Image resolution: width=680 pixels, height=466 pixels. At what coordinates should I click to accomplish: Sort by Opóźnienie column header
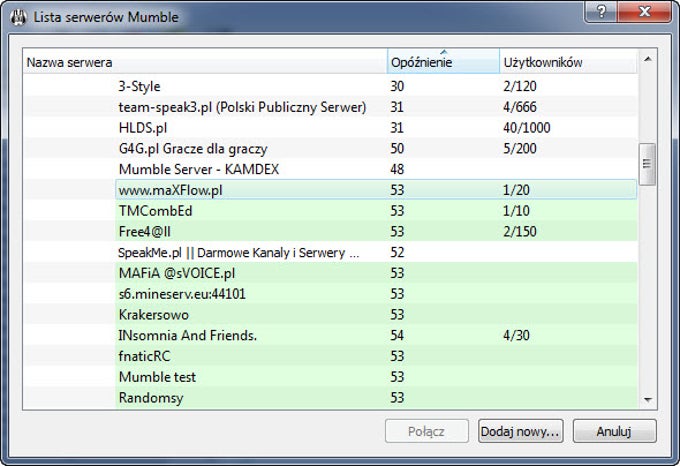pos(443,62)
